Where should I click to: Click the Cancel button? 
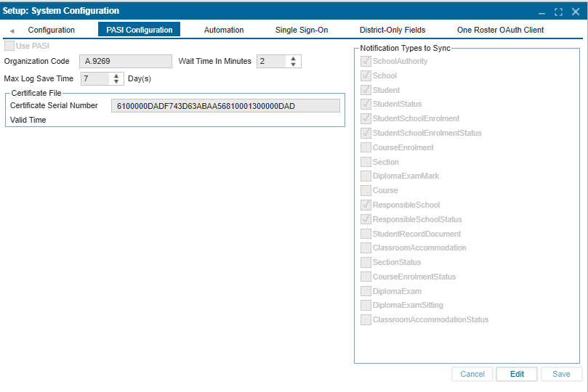click(472, 374)
